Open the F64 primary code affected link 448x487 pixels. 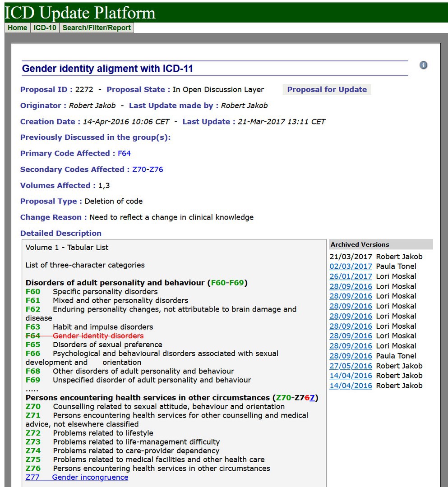pyautogui.click(x=124, y=153)
